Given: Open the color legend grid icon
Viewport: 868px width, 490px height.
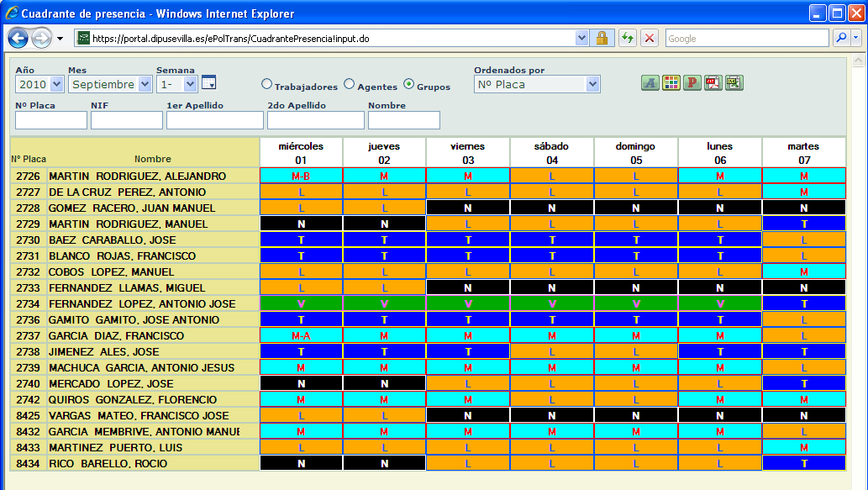Looking at the screenshot, I should [671, 82].
